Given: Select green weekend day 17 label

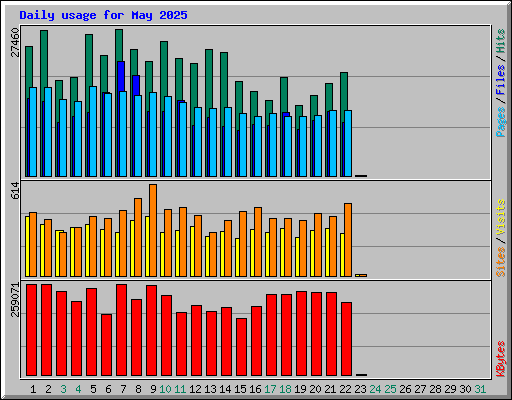Looking at the screenshot, I should [270, 389].
